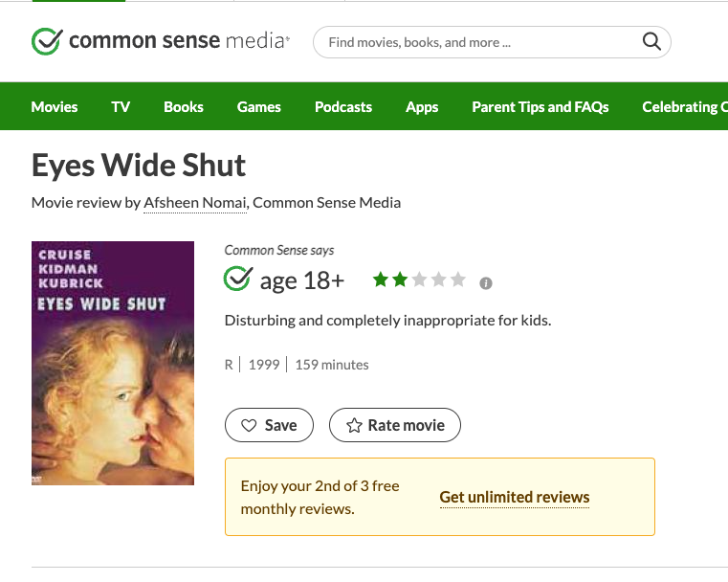Click the age 18+ rating text
This screenshot has height=582, width=728.
(302, 280)
